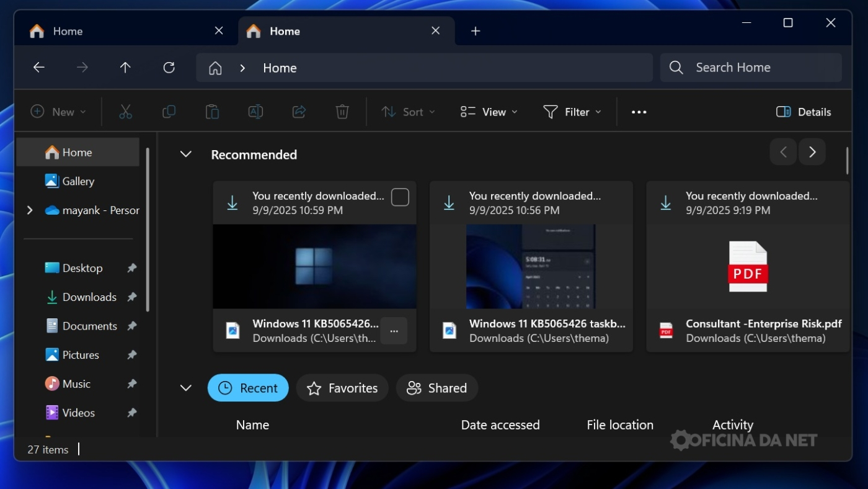Screen dimensions: 868x489
Task: Go up one folder level
Action: (125, 68)
